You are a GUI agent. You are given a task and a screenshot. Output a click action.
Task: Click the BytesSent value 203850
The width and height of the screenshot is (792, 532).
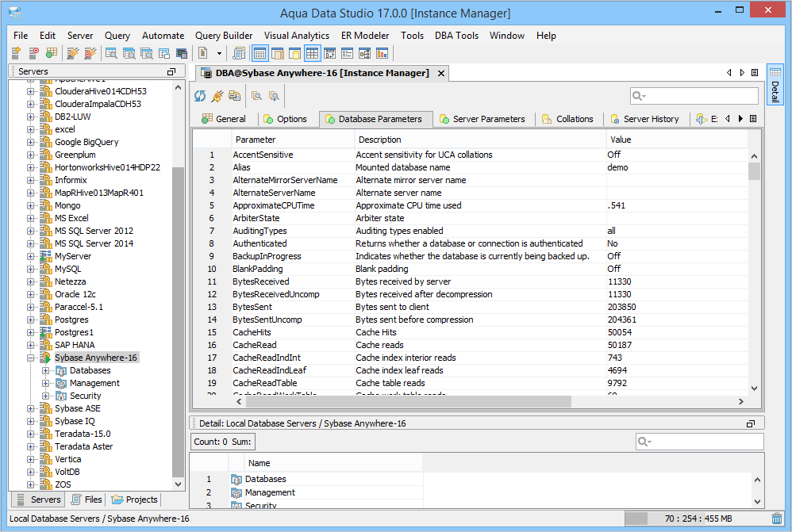tap(622, 307)
